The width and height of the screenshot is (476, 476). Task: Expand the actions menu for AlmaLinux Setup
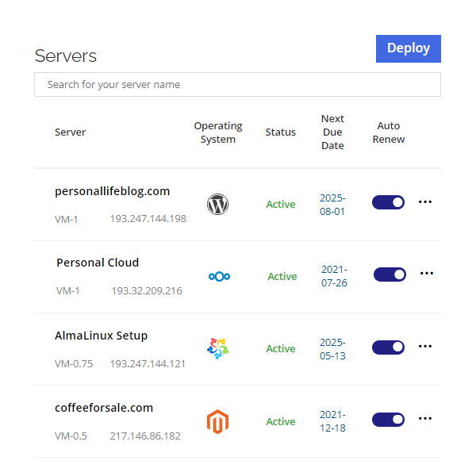pos(425,346)
